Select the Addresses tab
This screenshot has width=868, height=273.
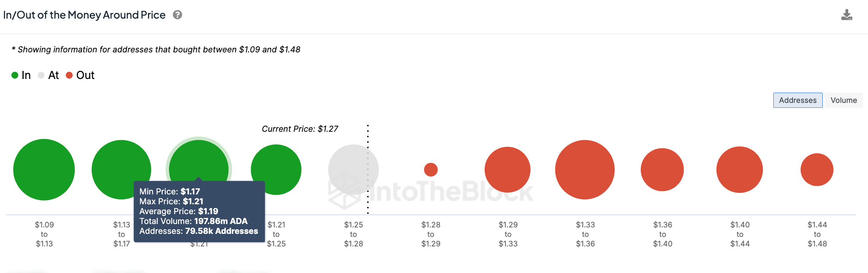click(798, 100)
